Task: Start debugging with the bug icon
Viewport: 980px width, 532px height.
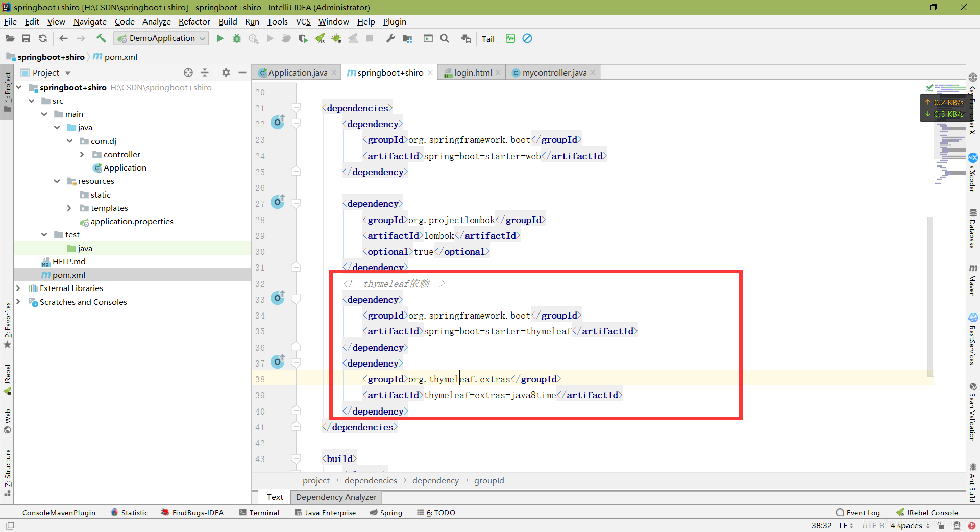Action: tap(237, 38)
